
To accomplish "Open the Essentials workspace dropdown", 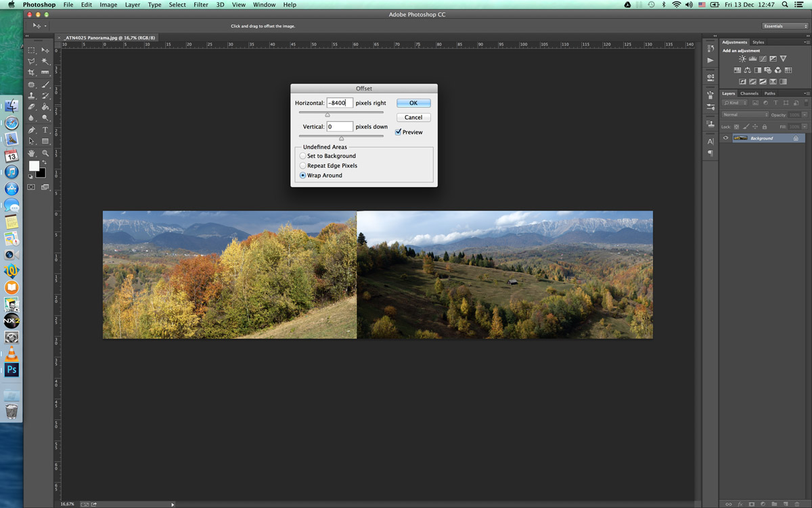I will 785,26.
